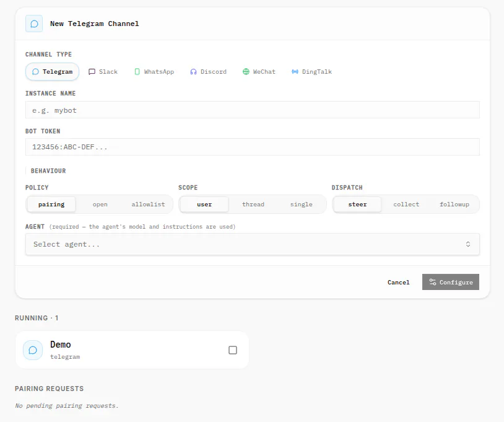Choose WhatsApp as channel type
This screenshot has height=422, width=504.
(154, 72)
